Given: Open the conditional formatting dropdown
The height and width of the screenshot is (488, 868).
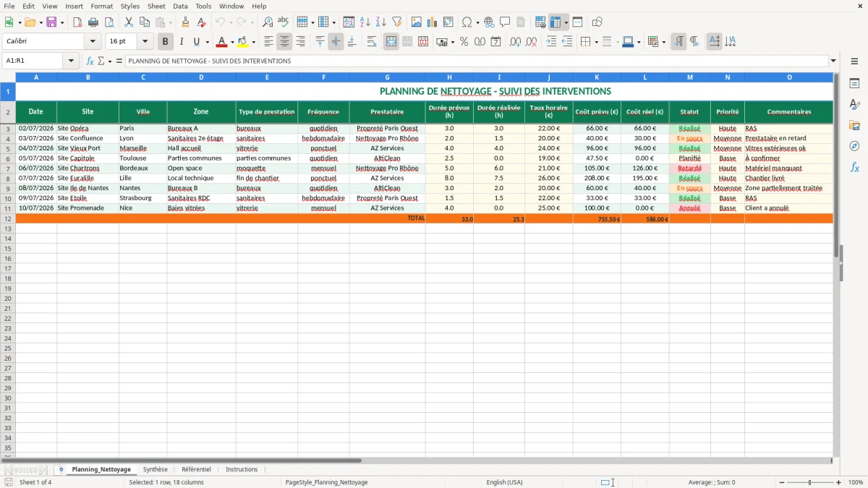Looking at the screenshot, I should point(663,42).
